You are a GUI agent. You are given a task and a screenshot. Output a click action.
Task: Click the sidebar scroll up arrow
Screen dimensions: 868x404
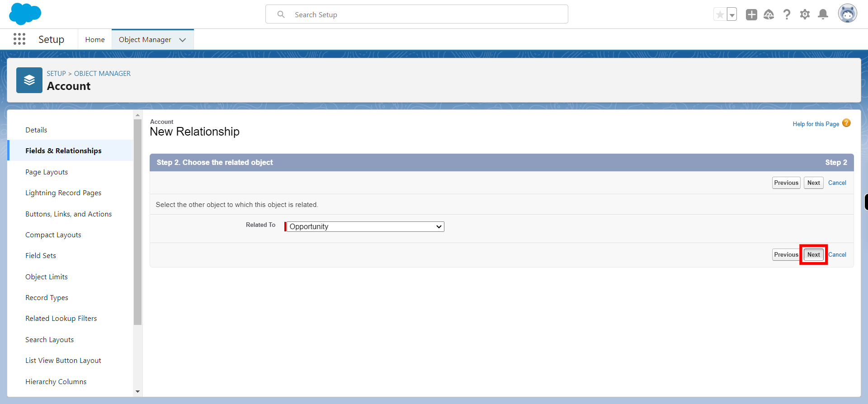click(x=138, y=115)
